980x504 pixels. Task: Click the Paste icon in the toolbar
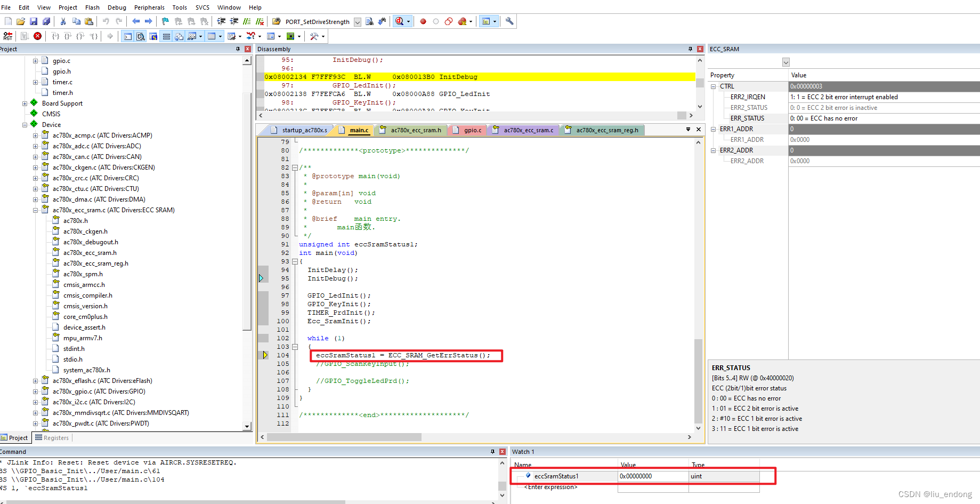pos(89,21)
